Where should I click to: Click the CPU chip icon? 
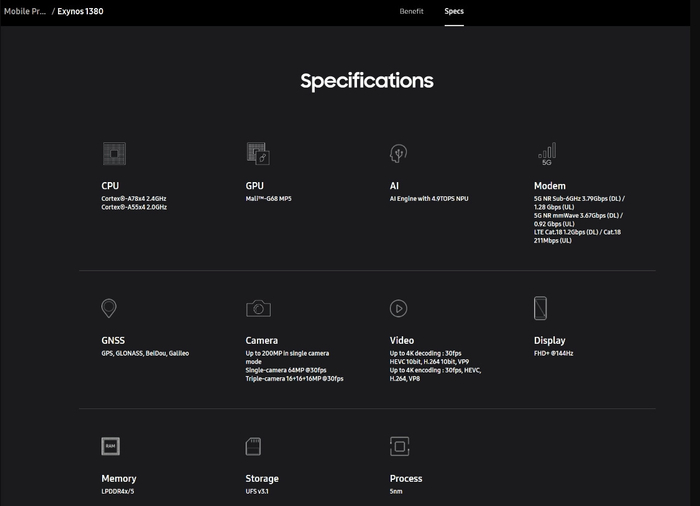[x=114, y=154]
